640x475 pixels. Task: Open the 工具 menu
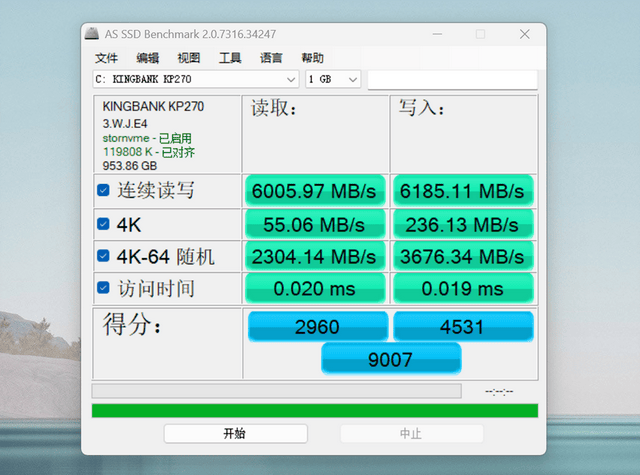point(230,58)
